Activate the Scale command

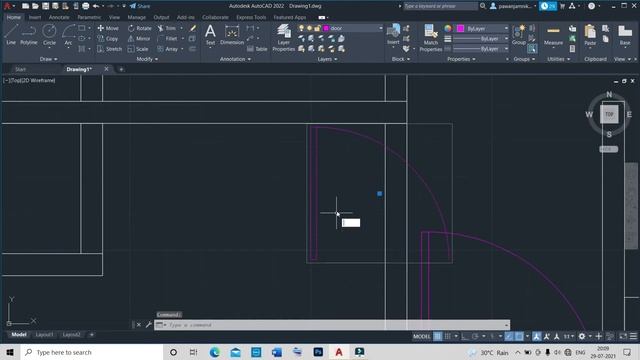(x=138, y=49)
